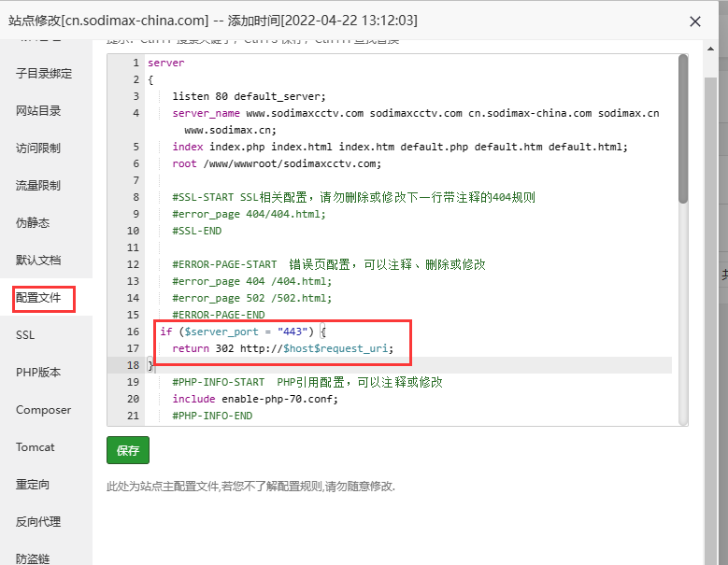Click the code editor vertical scrollbar thumb
Screen dimensions: 728x565
[x=683, y=129]
